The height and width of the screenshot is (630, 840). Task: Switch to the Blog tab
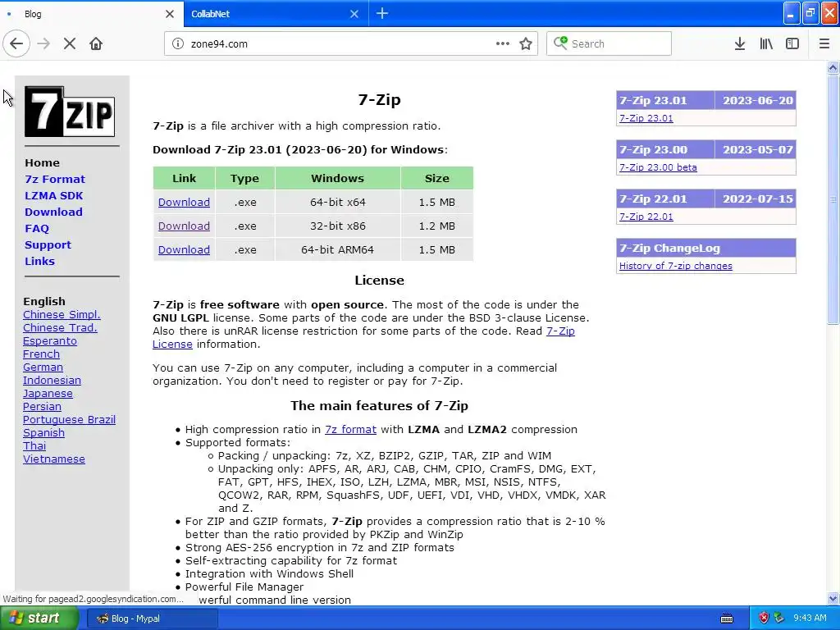pyautogui.click(x=92, y=14)
